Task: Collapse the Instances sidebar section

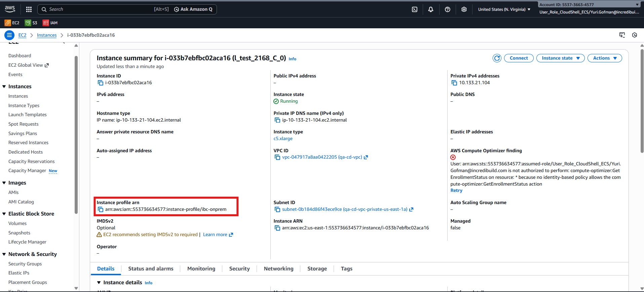Action: pos(4,87)
